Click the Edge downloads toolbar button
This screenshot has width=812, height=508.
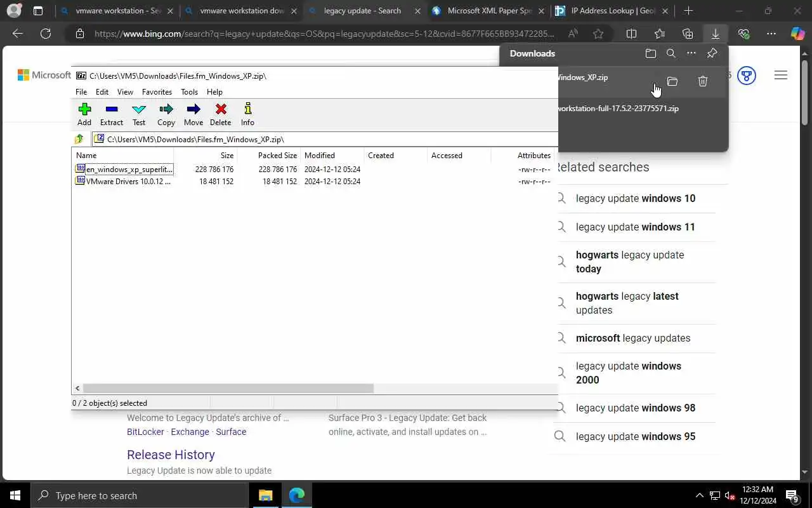click(716, 34)
